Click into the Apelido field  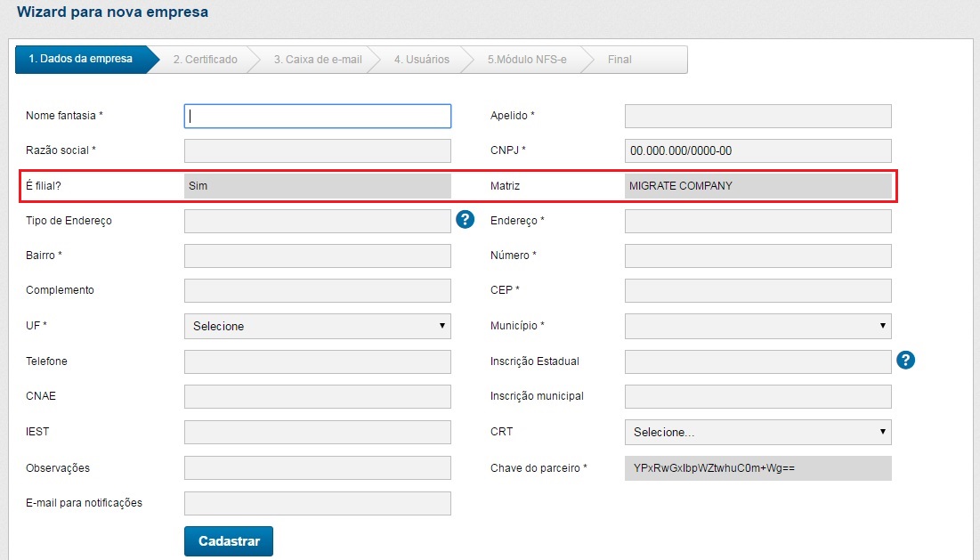[757, 116]
